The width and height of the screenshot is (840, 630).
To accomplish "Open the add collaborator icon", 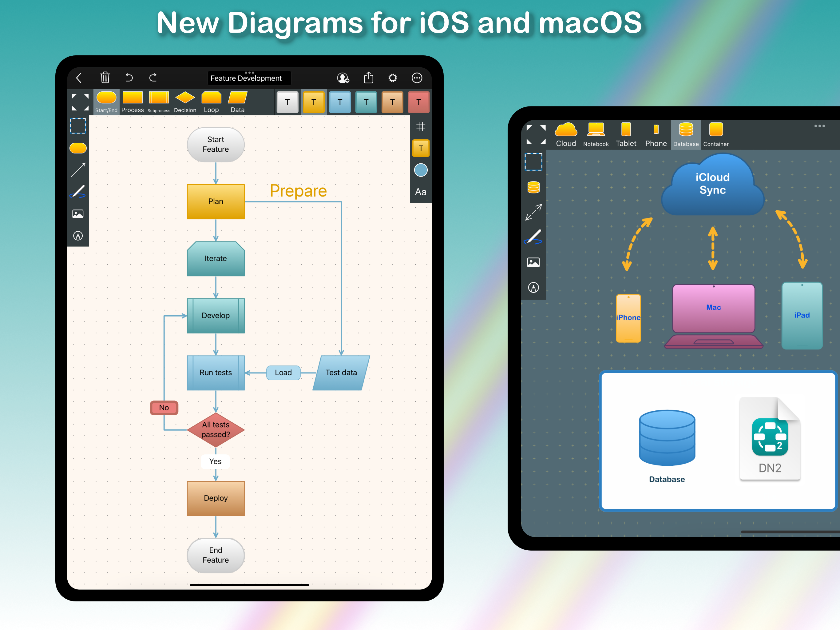I will (x=343, y=78).
